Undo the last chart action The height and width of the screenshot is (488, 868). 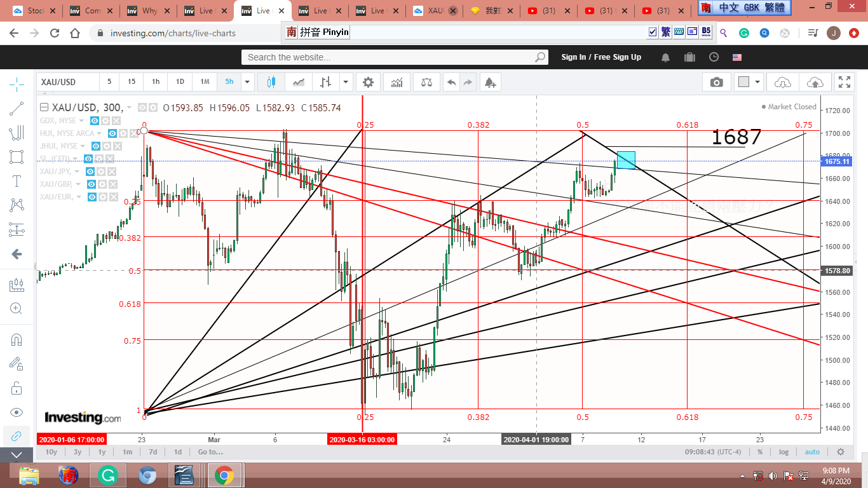click(452, 82)
